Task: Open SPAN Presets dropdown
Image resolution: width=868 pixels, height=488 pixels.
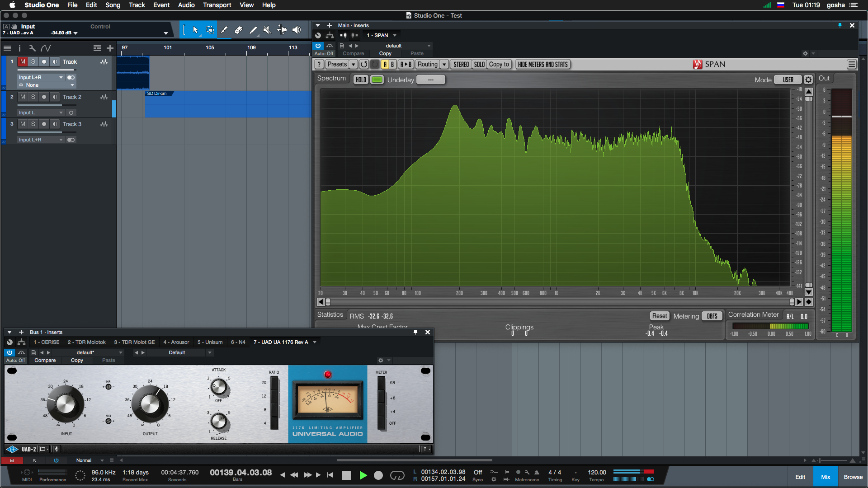Action: pos(337,65)
